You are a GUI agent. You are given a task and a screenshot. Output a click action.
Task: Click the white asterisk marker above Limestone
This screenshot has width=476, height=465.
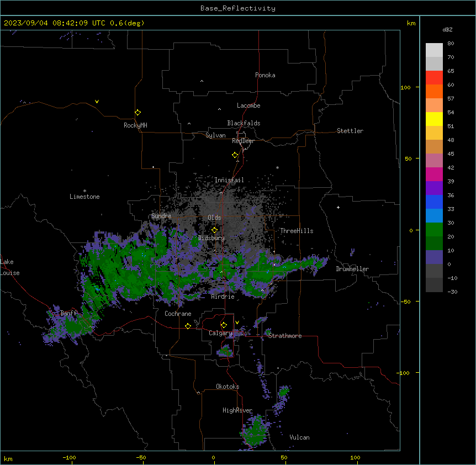84,191
